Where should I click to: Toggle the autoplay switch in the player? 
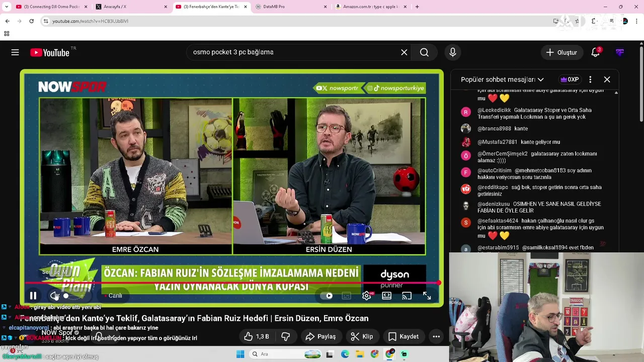pos(328,296)
